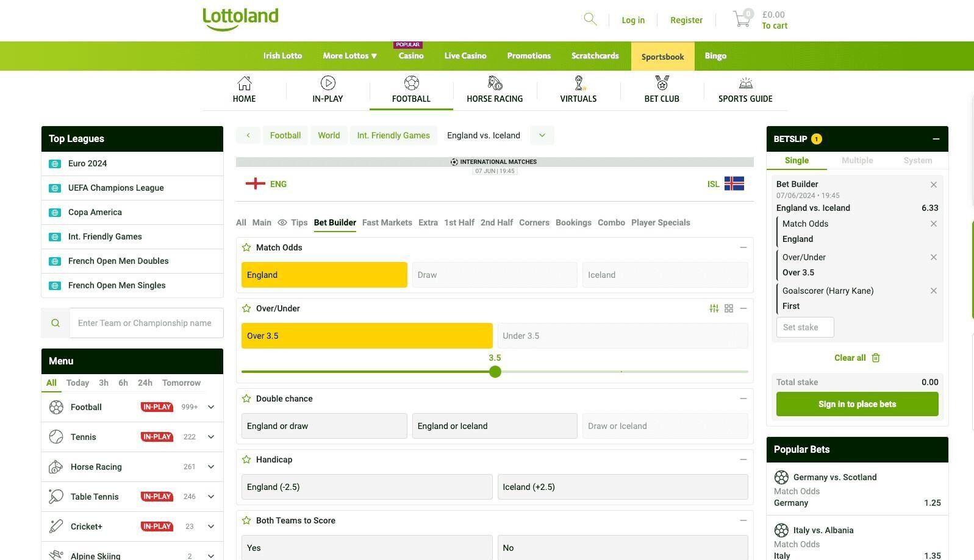This screenshot has height=560, width=974.
Task: Collapse the Double chance market
Action: [743, 399]
